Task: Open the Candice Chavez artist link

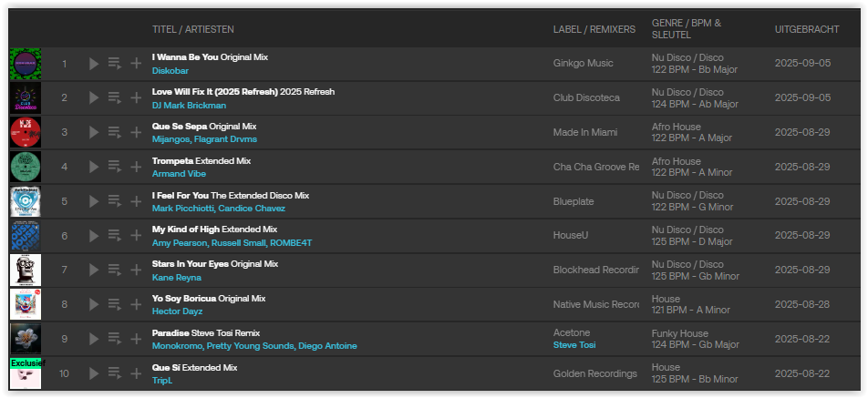Action: point(252,209)
